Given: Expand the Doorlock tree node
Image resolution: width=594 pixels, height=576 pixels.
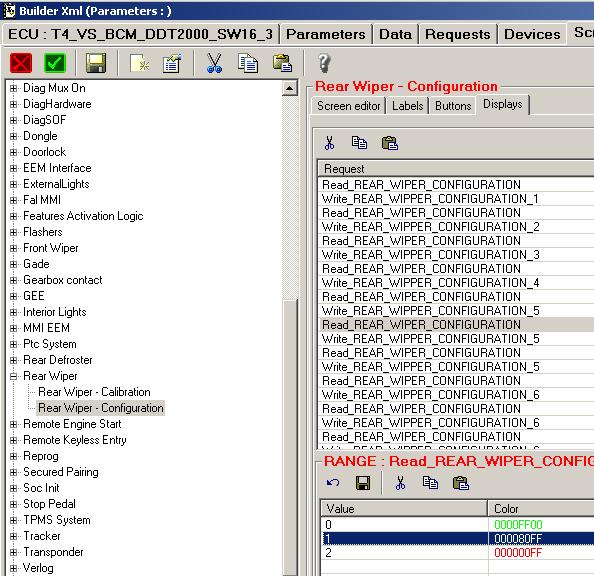Looking at the screenshot, I should coord(14,152).
